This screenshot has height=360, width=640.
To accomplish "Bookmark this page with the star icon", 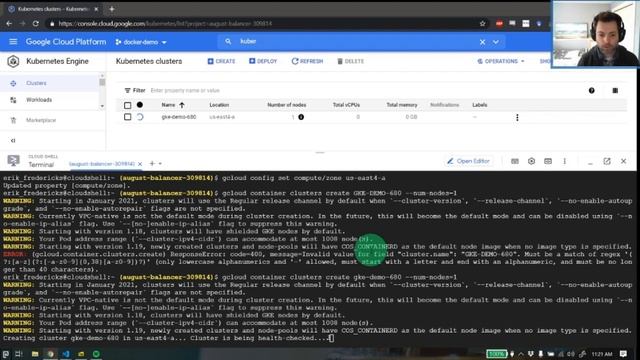I will [482, 24].
